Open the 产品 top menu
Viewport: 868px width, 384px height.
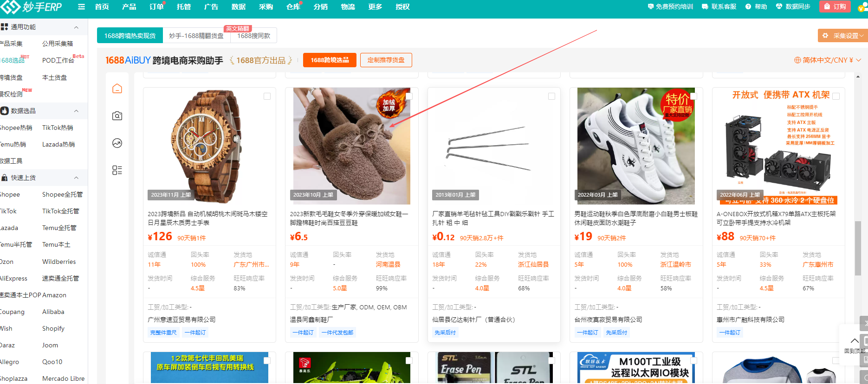tap(129, 7)
